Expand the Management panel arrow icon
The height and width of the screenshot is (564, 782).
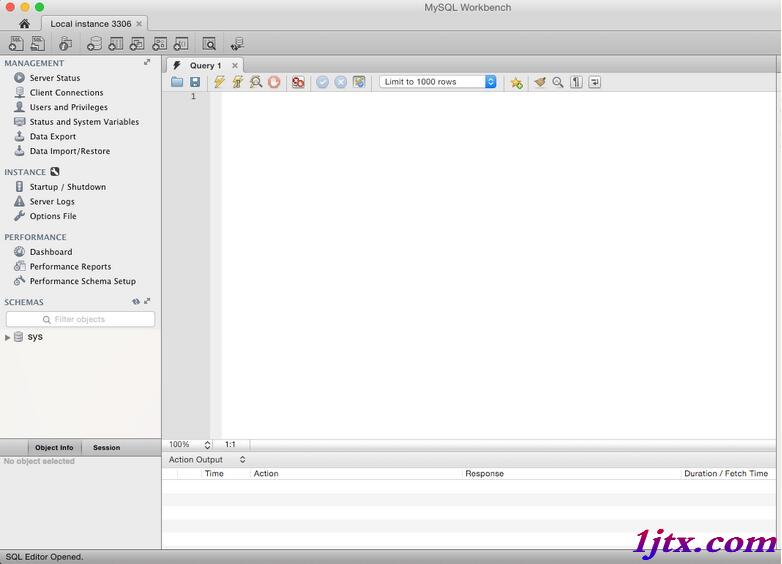(x=147, y=62)
